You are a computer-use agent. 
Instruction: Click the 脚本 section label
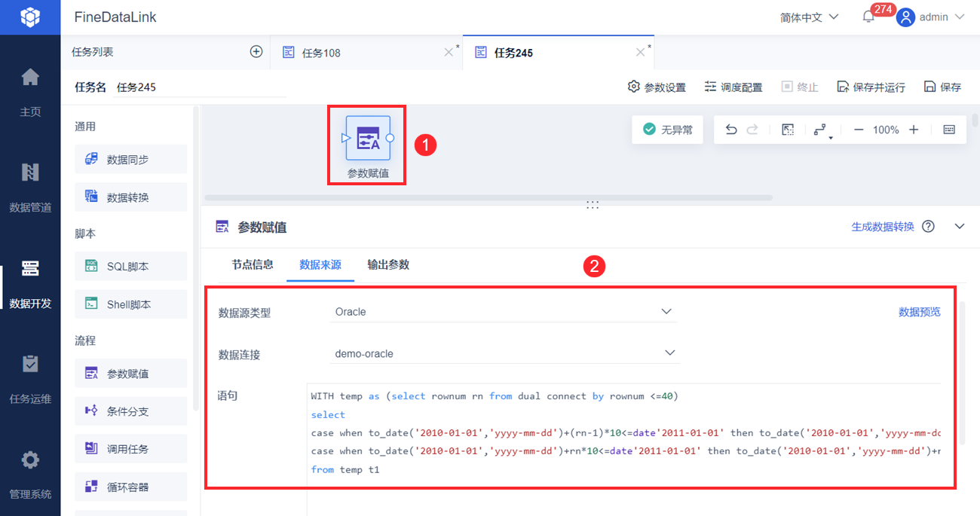[x=85, y=234]
